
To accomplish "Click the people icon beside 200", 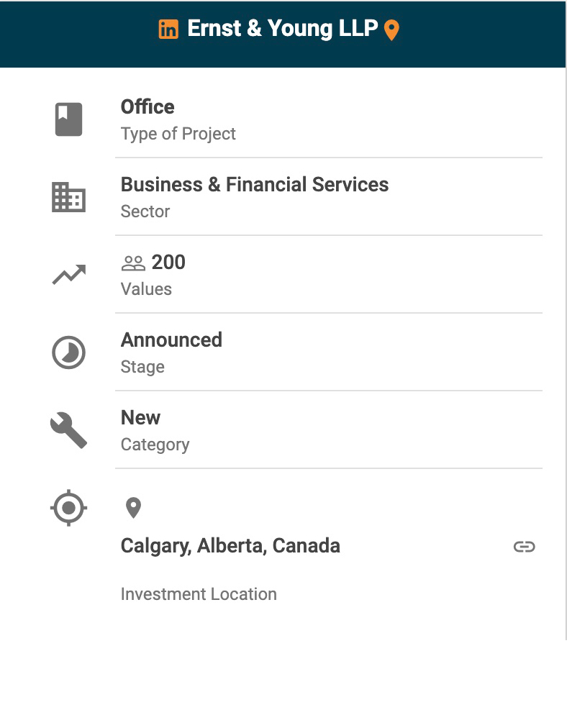I will (133, 263).
